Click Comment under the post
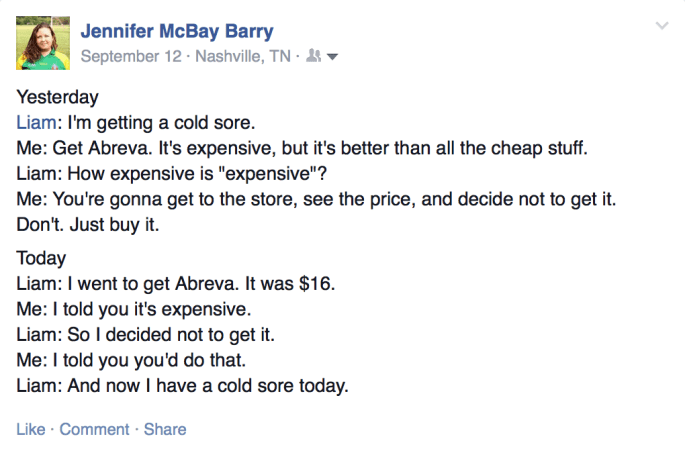This screenshot has height=451, width=685. 94,429
